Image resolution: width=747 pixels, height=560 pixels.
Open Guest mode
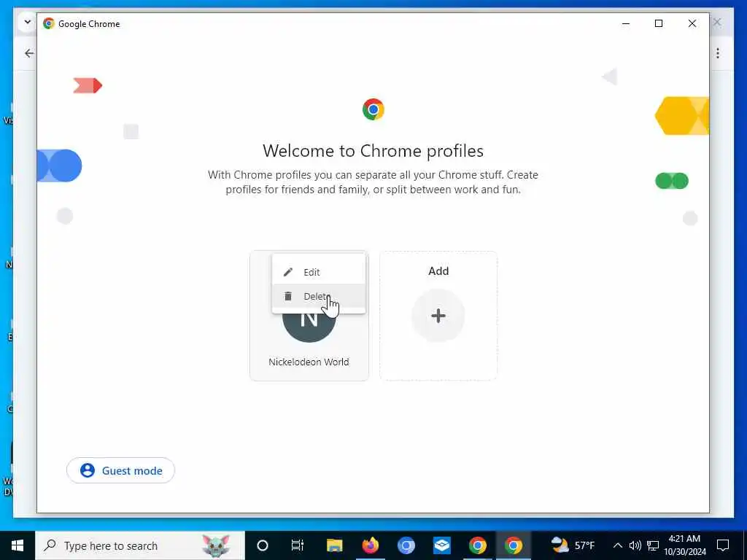120,470
